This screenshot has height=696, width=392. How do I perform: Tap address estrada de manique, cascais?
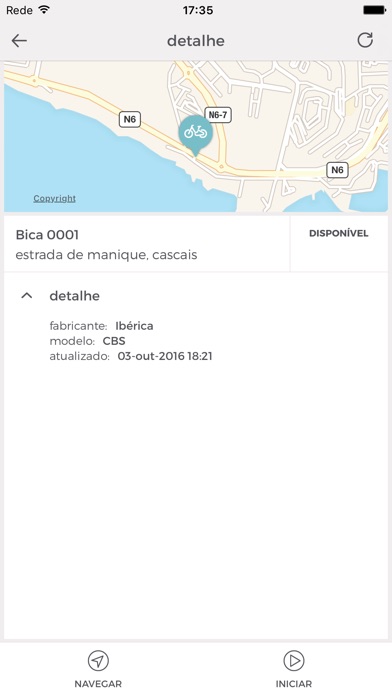107,255
